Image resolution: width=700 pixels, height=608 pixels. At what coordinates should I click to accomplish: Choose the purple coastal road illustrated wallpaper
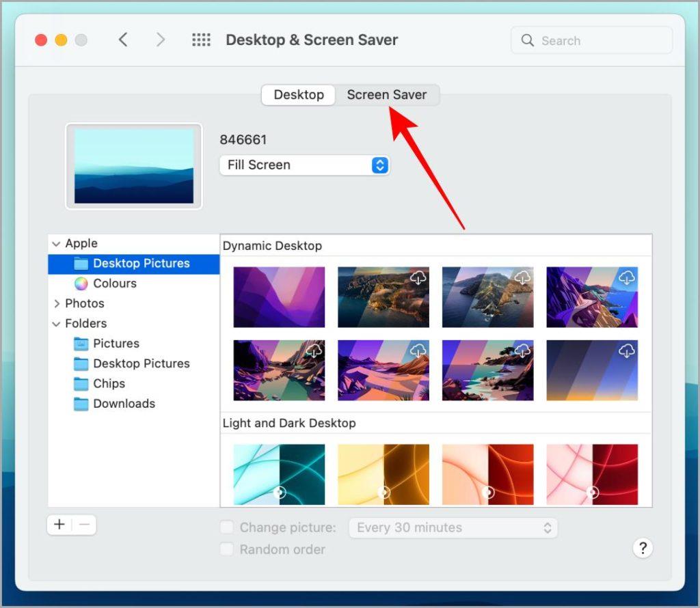[592, 297]
